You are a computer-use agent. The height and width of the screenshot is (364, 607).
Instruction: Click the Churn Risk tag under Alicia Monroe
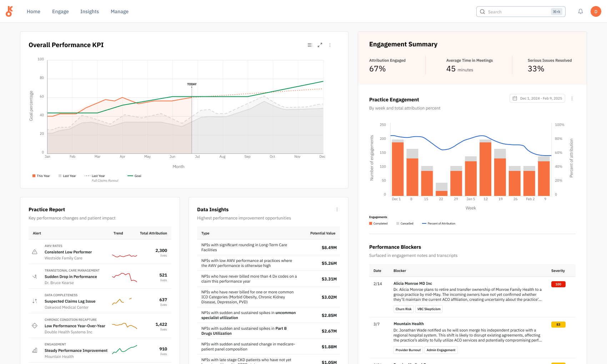click(403, 309)
